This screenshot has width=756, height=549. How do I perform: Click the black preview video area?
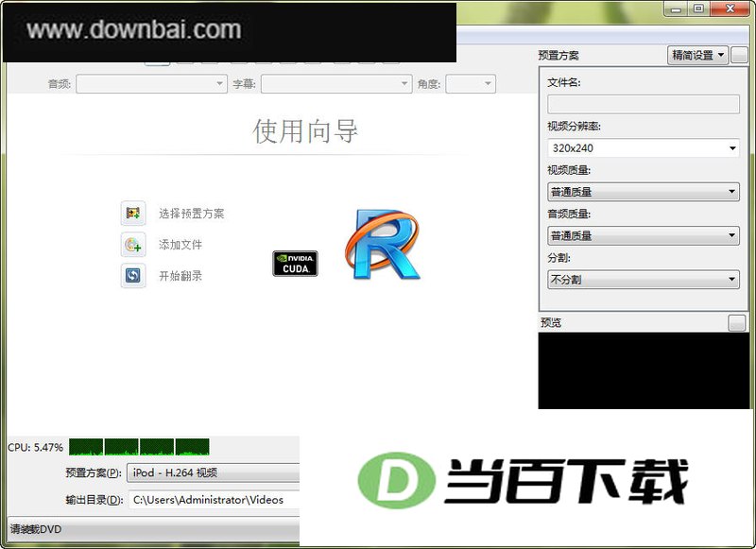(x=644, y=370)
